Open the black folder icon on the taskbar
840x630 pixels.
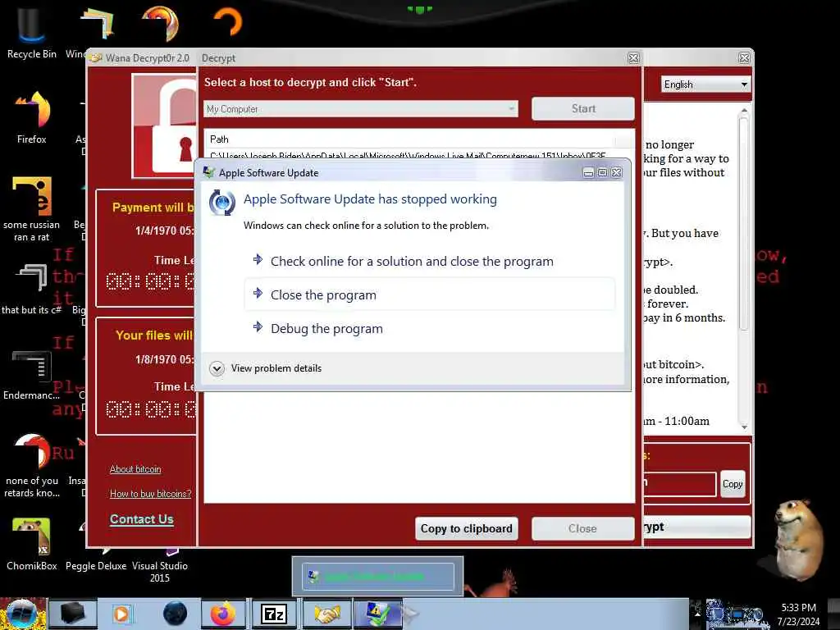click(73, 614)
